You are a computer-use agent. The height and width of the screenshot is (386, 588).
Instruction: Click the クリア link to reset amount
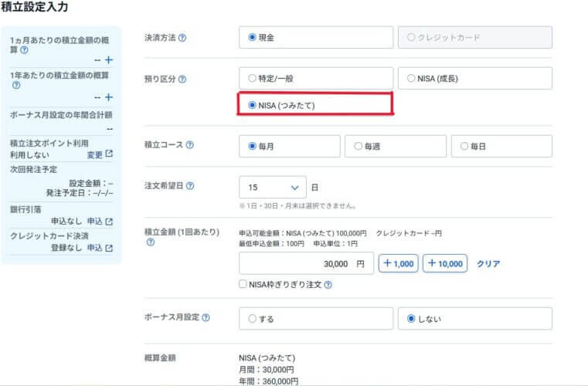click(488, 264)
